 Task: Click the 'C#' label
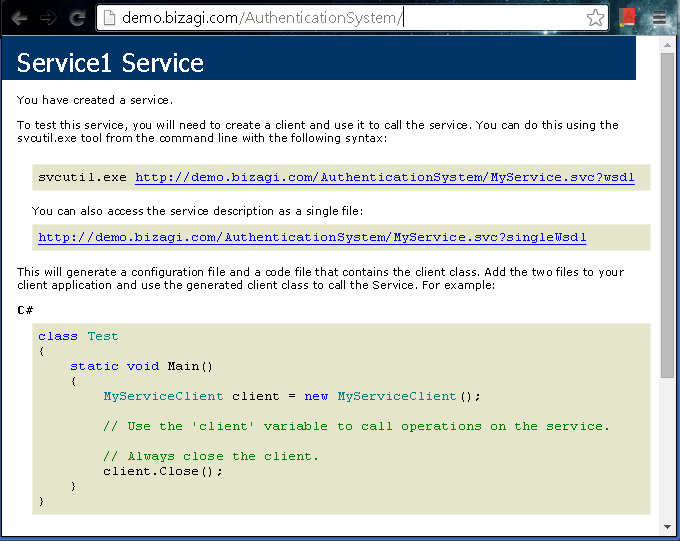coord(25,310)
